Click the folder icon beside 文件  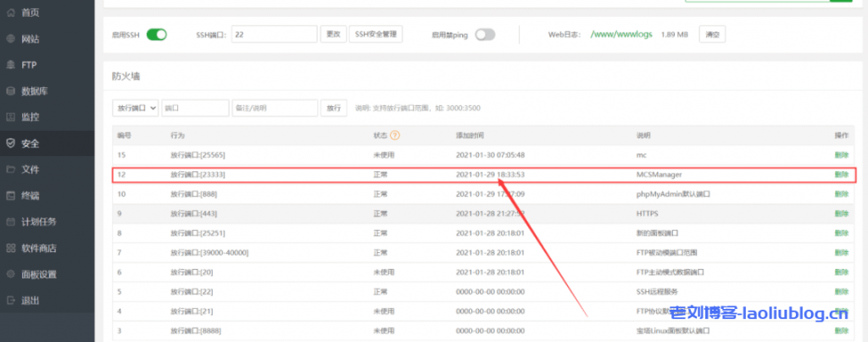point(10,170)
